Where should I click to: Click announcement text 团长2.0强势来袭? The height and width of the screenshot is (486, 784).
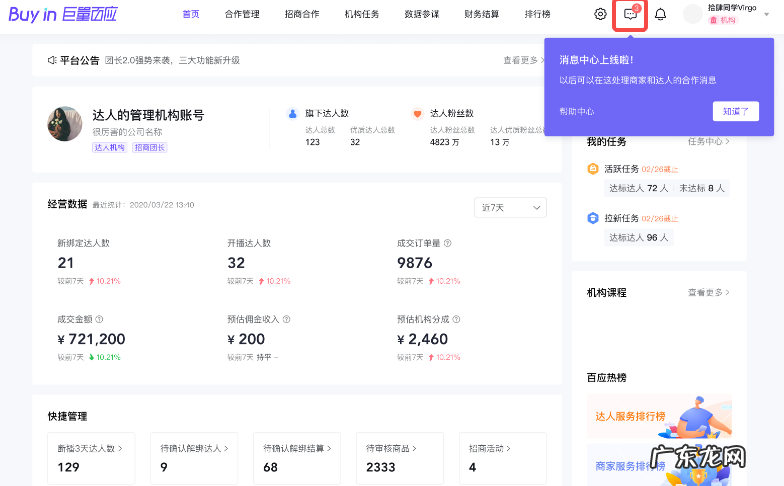click(172, 60)
